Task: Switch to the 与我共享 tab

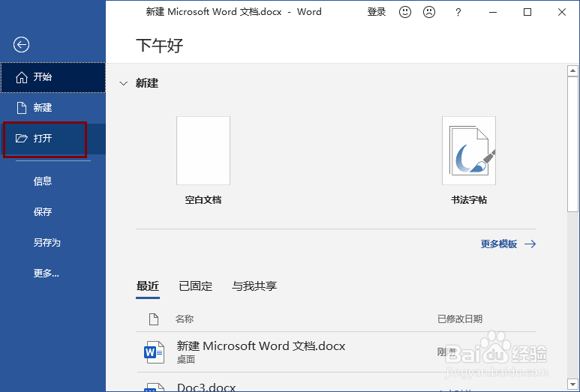Action: 254,286
